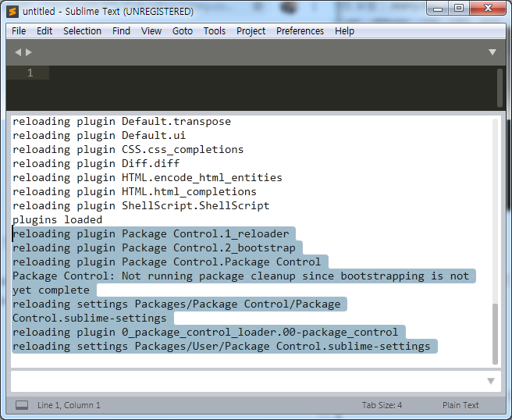This screenshot has width=512, height=420.
Task: Open the Edit menu
Action: pos(44,31)
